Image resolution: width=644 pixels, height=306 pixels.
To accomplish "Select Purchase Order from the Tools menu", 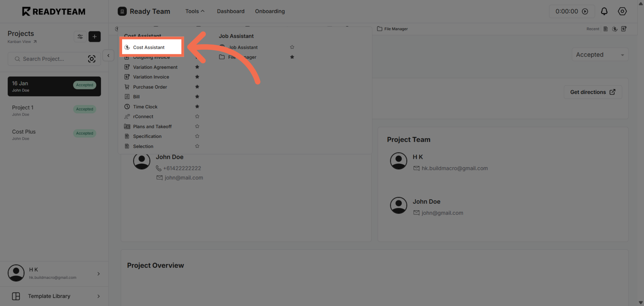I will tap(150, 87).
